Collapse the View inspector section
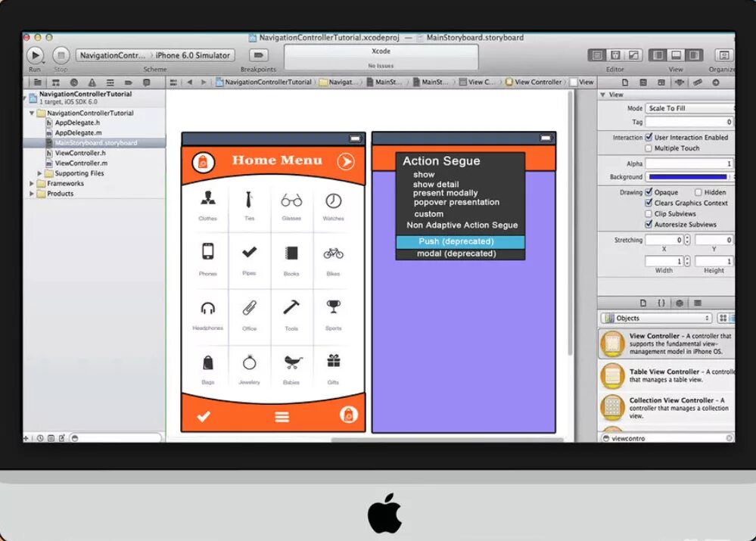 point(602,95)
